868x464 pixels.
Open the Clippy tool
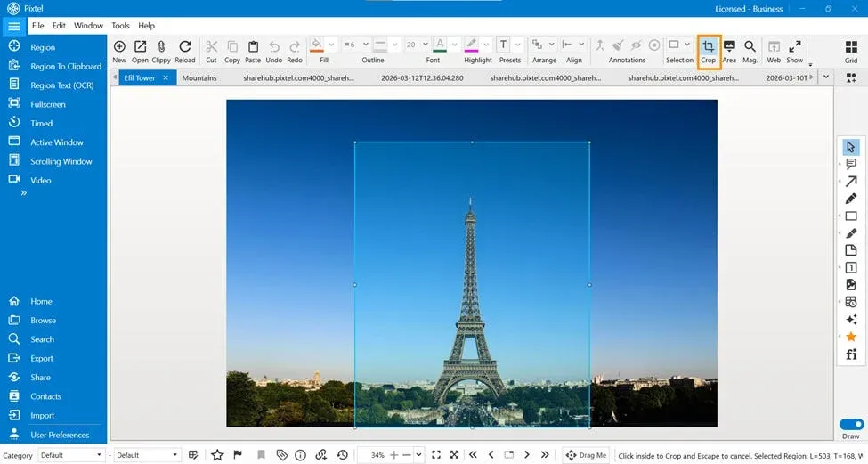click(161, 52)
